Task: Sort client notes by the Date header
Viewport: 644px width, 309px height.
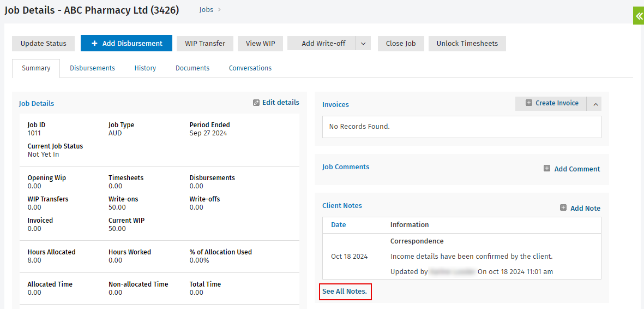Action: [339, 224]
